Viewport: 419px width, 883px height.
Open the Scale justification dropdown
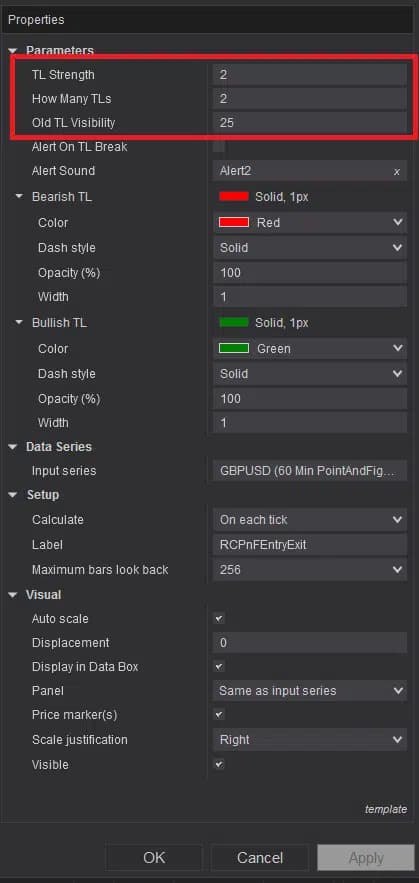click(310, 739)
